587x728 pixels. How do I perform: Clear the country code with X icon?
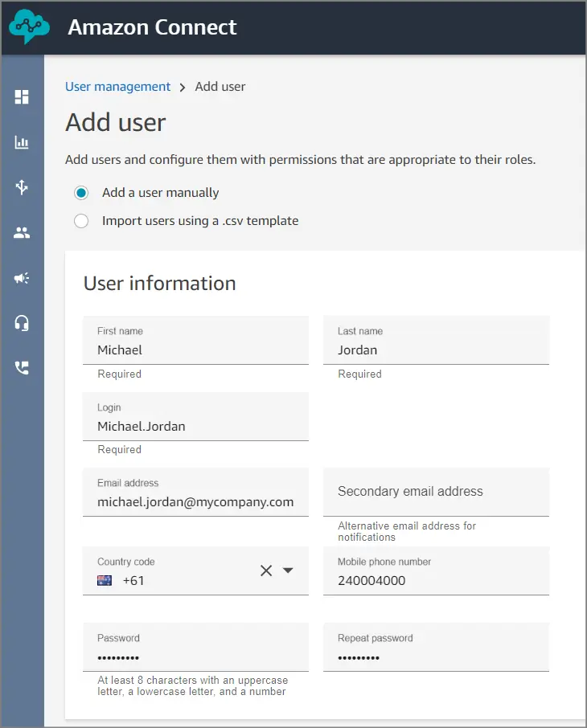tap(266, 571)
